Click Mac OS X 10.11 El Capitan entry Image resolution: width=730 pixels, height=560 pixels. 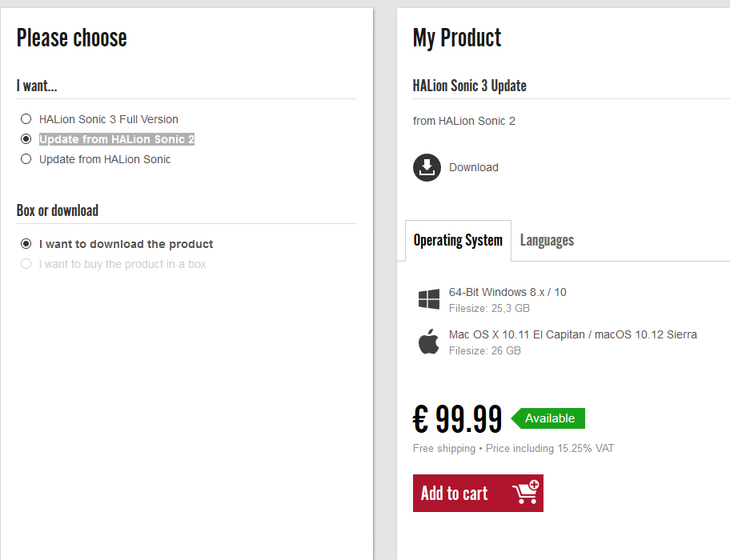click(x=572, y=334)
